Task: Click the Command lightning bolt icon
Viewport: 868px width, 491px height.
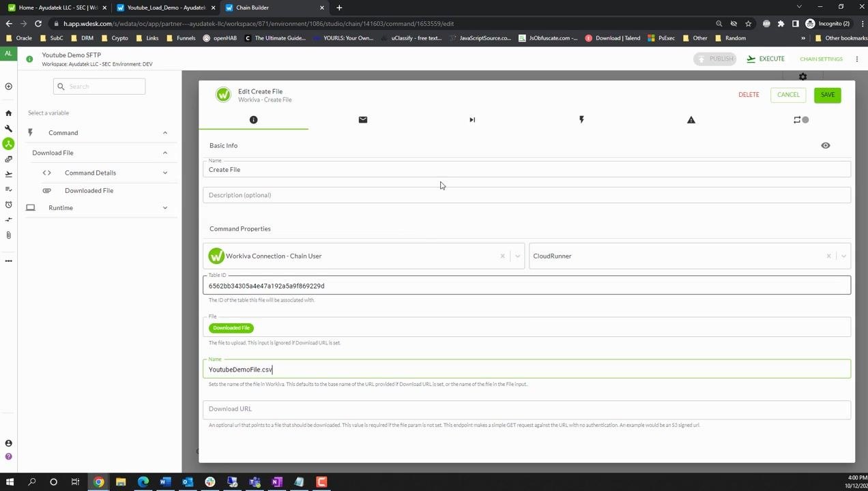Action: (x=30, y=133)
